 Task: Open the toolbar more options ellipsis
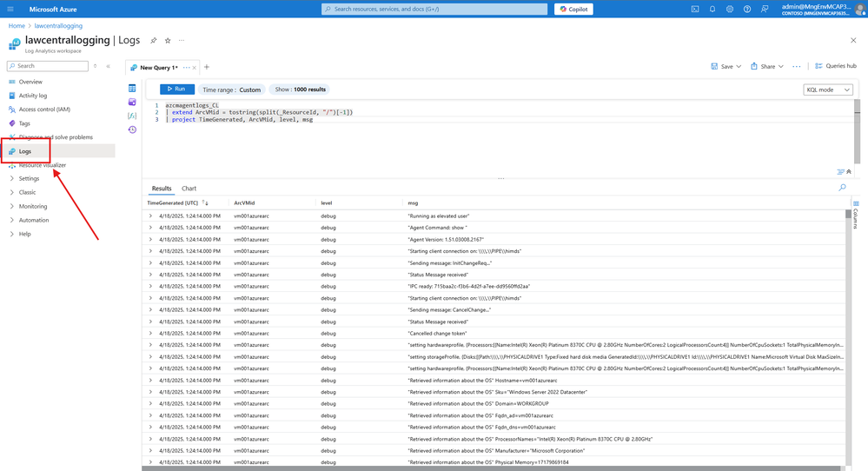pyautogui.click(x=796, y=66)
